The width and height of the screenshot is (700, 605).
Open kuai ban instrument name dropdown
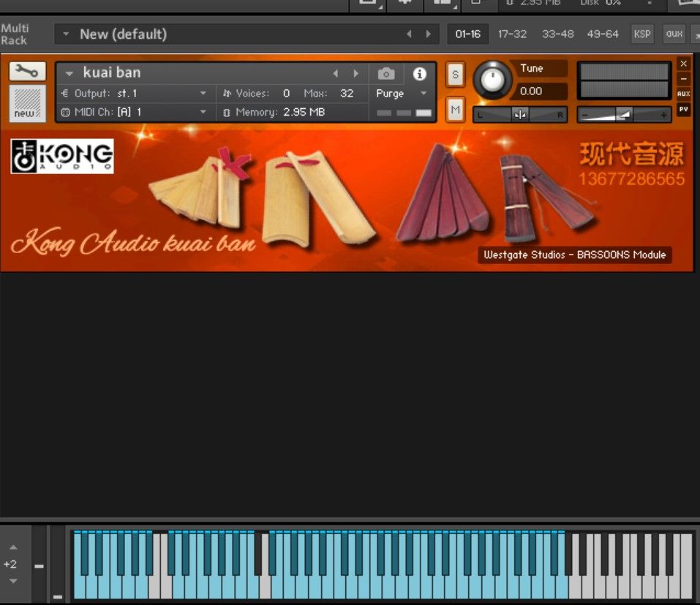pos(69,73)
